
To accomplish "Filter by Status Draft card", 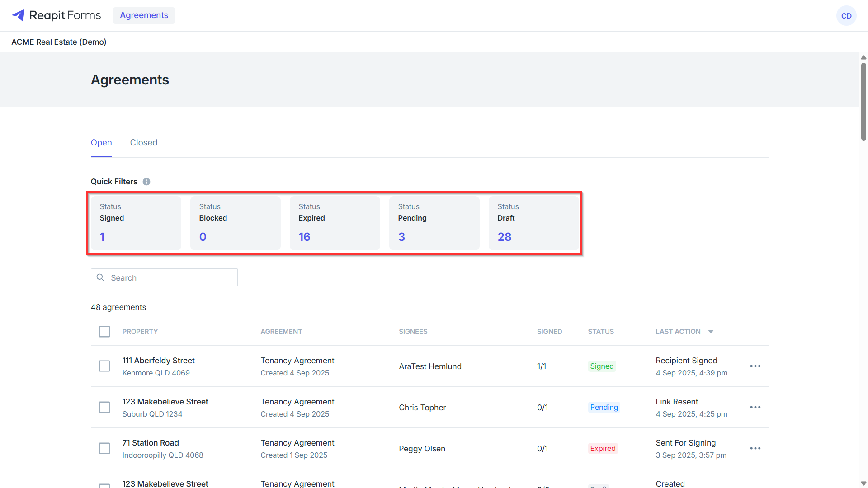I will point(534,223).
